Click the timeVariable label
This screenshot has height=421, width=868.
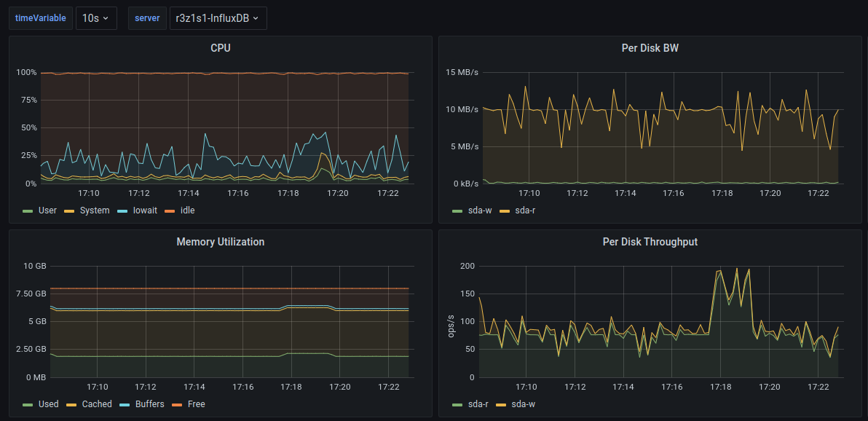tap(40, 18)
